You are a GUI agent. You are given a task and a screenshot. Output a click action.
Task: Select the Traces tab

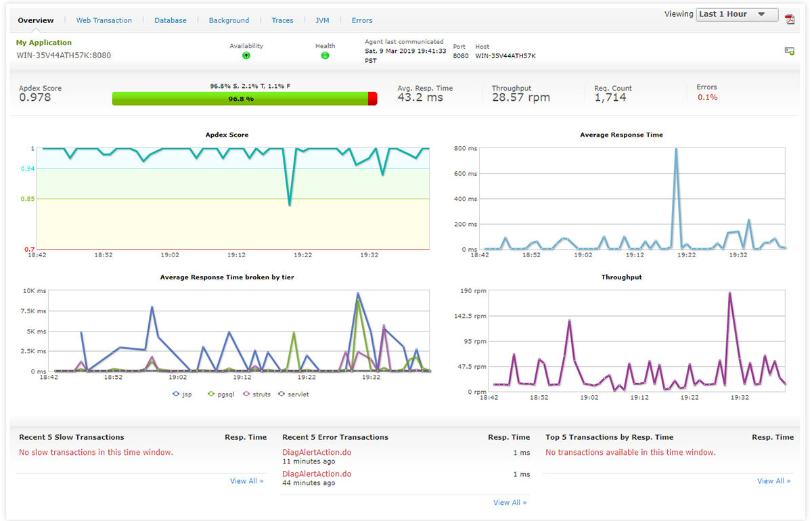coord(282,20)
